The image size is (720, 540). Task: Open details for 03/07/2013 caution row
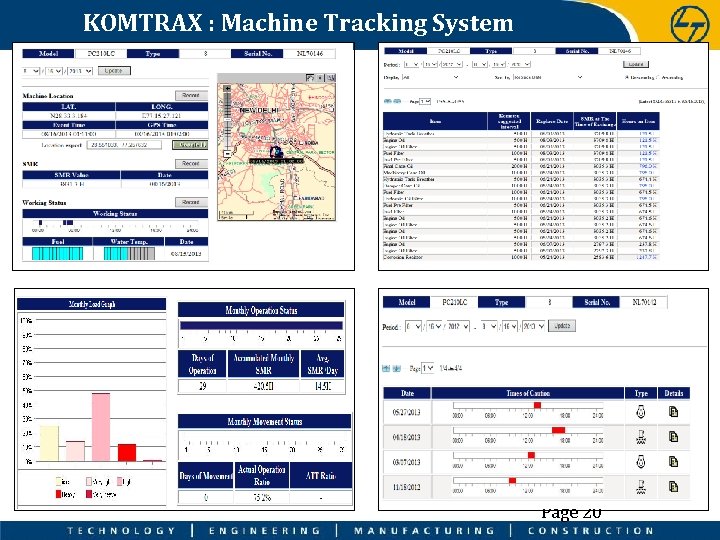click(673, 461)
